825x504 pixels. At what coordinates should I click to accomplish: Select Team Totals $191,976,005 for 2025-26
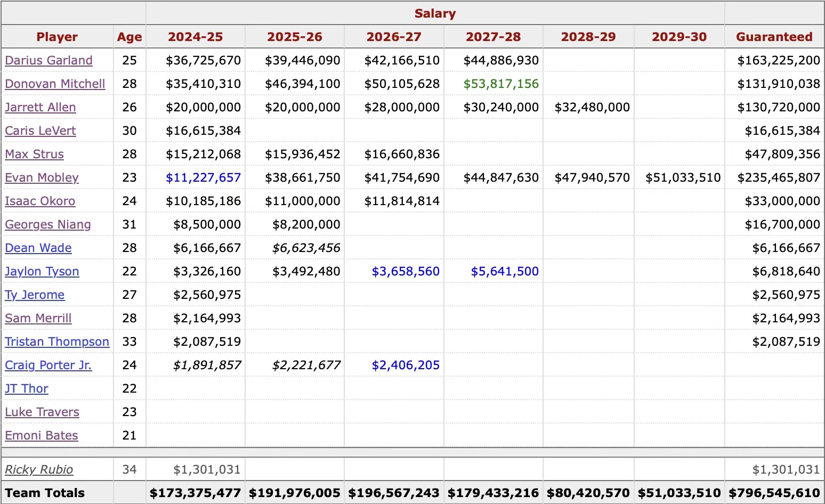[295, 493]
